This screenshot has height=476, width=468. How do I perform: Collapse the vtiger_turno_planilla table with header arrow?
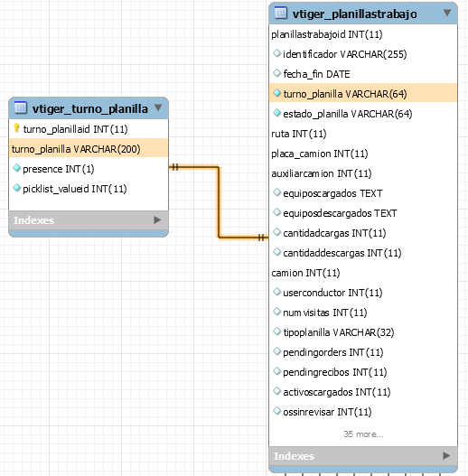click(158, 107)
